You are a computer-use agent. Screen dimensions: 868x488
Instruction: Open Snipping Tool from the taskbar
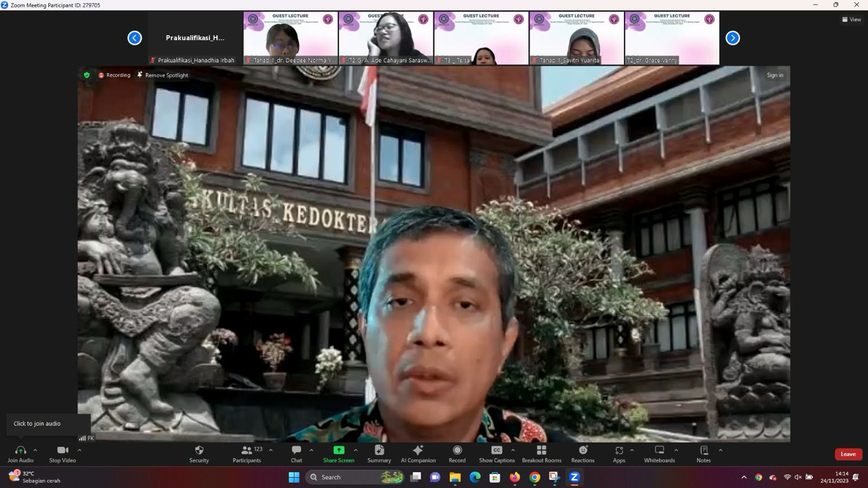554,477
